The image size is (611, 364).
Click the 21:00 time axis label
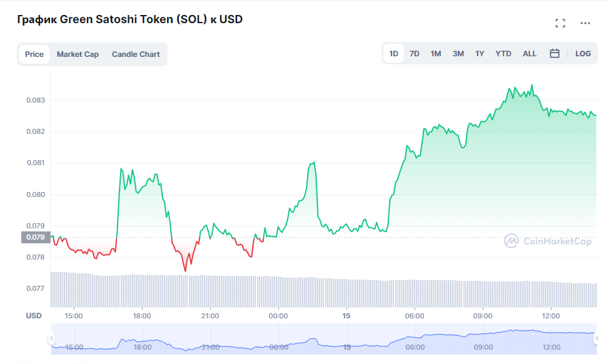click(210, 316)
